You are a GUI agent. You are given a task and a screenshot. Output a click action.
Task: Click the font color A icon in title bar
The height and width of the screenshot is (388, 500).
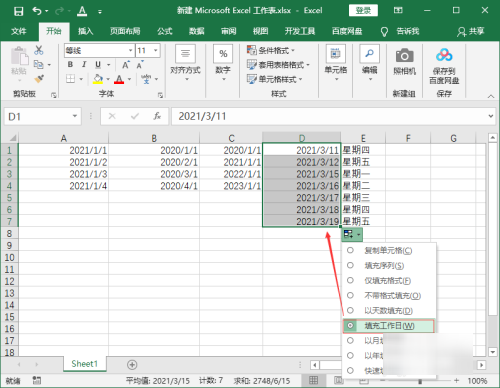[x=82, y=11]
